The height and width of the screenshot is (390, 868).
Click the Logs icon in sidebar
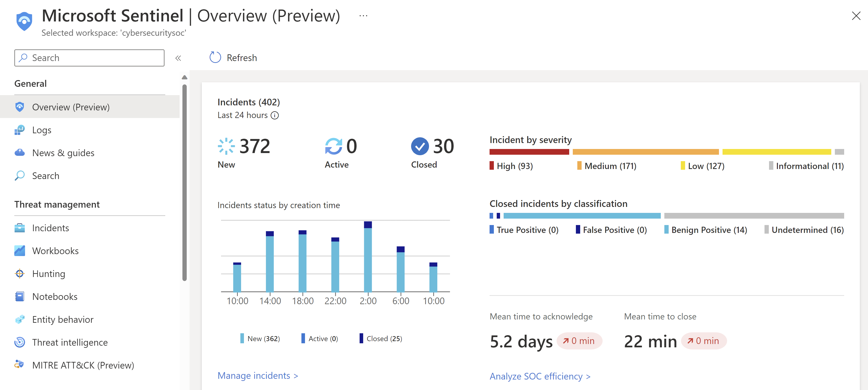[20, 130]
